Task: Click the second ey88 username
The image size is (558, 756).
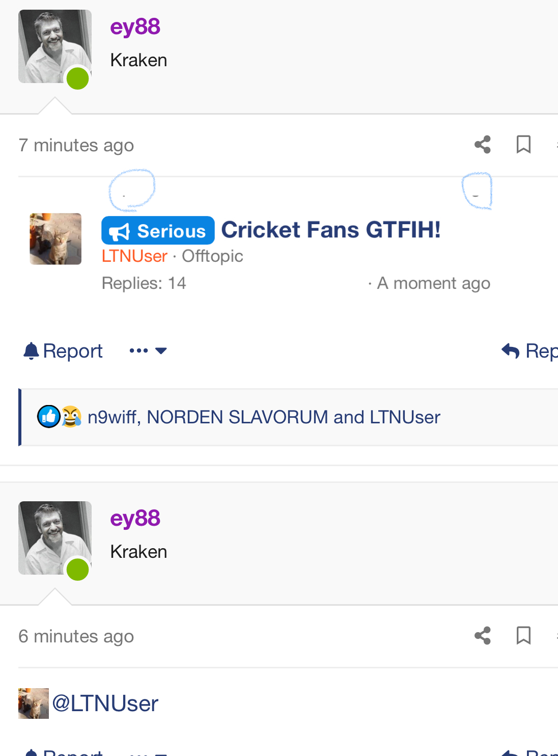Action: click(x=135, y=519)
